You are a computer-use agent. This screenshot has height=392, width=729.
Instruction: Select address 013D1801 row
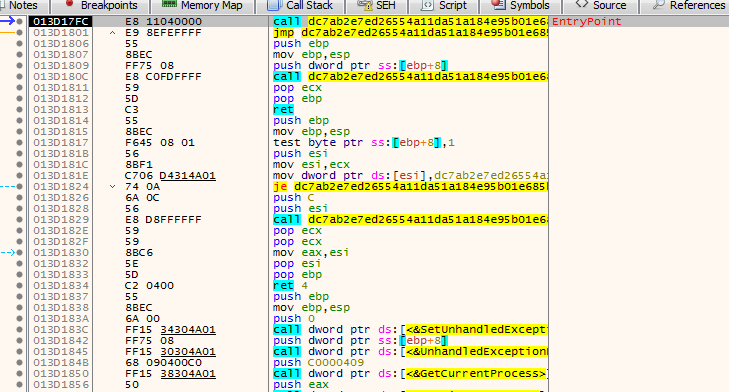tap(60, 33)
